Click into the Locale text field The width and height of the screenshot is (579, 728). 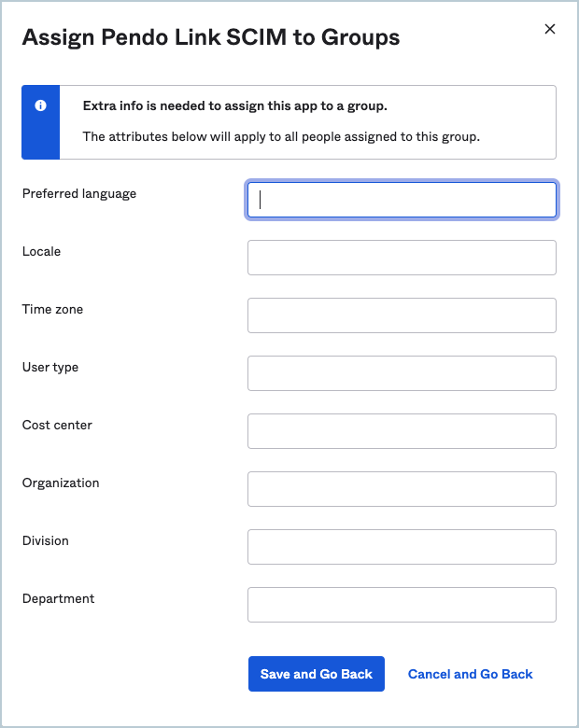point(402,258)
